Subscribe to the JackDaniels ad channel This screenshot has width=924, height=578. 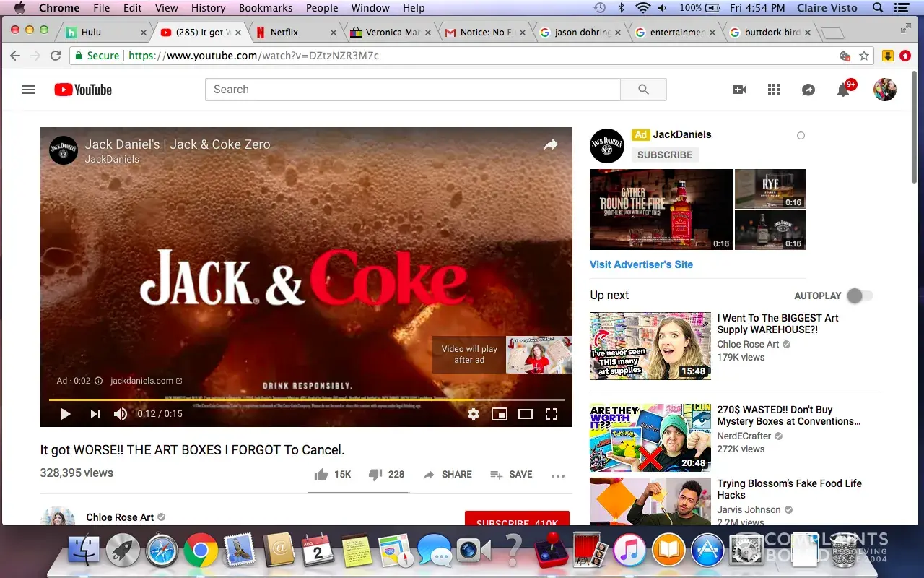[665, 155]
